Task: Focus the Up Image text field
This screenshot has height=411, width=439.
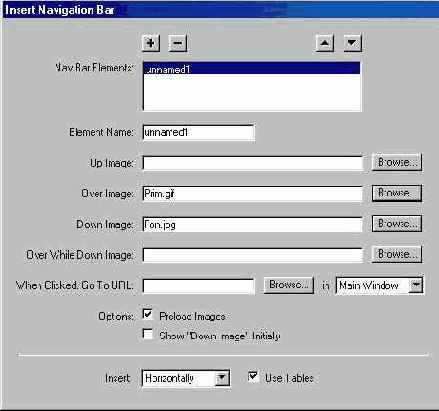Action: pyautogui.click(x=252, y=163)
